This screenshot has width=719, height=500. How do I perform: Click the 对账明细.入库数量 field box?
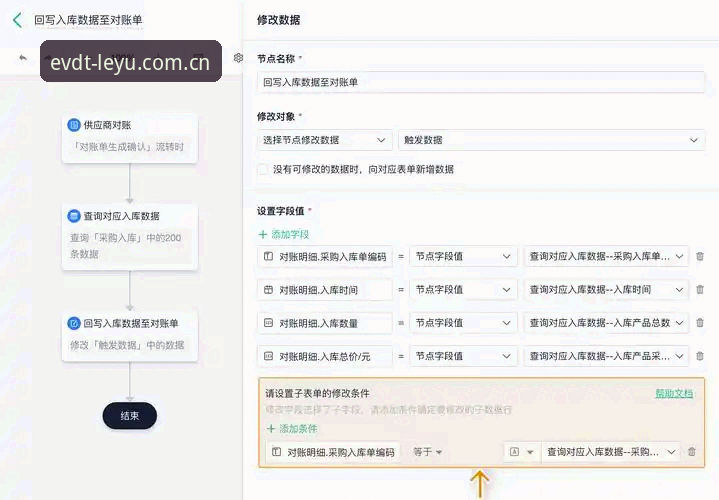325,323
